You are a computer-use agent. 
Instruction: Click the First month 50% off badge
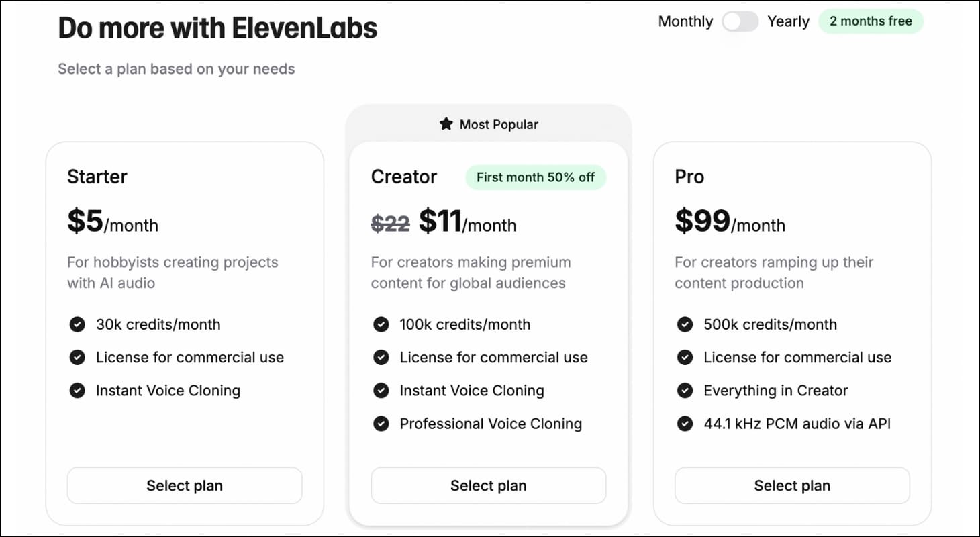(x=535, y=177)
